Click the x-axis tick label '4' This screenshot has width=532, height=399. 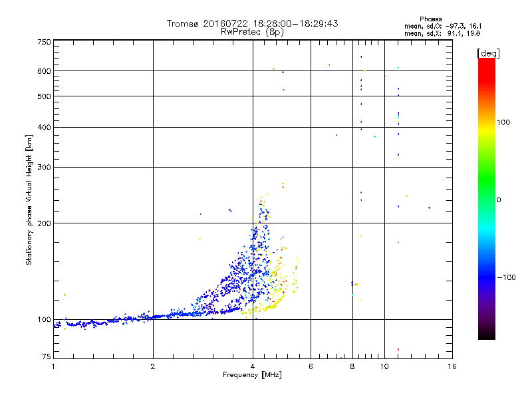[x=253, y=366]
